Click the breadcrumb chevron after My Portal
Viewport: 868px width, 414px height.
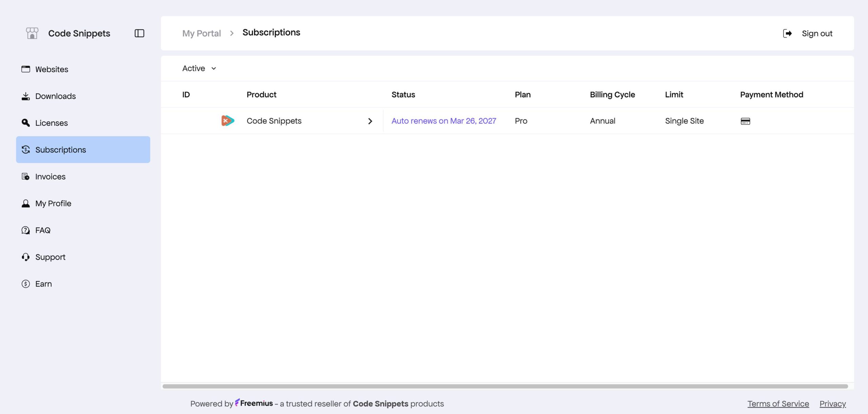coord(232,33)
